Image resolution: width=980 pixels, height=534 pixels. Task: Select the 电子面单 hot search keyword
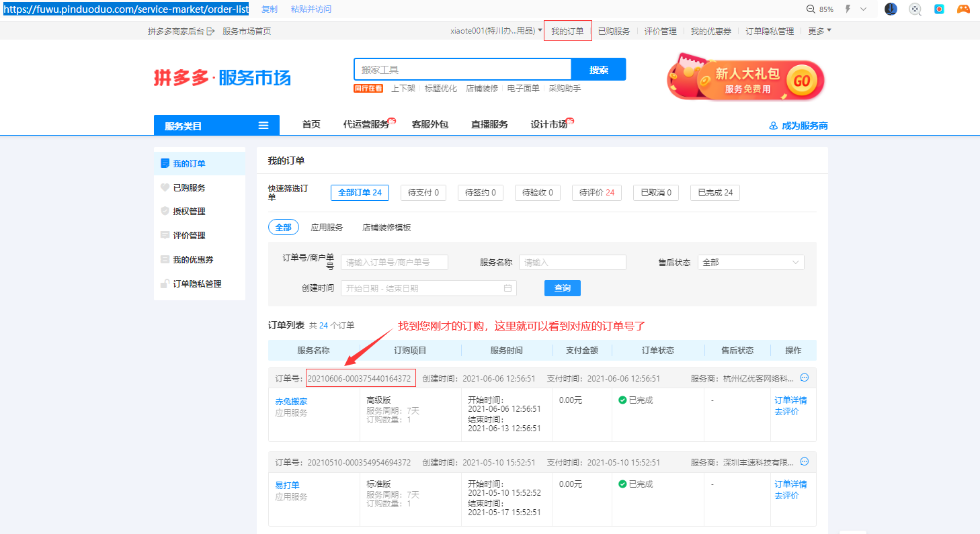tap(524, 89)
